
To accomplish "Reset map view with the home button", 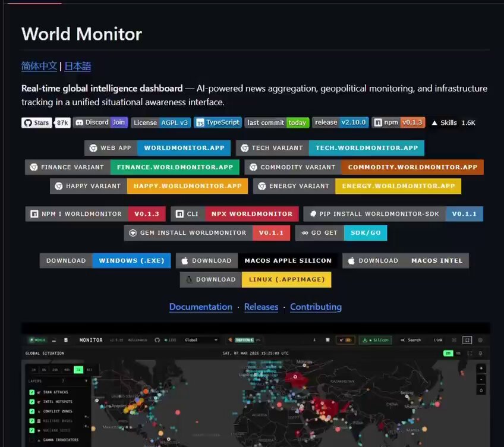I will click(x=481, y=390).
